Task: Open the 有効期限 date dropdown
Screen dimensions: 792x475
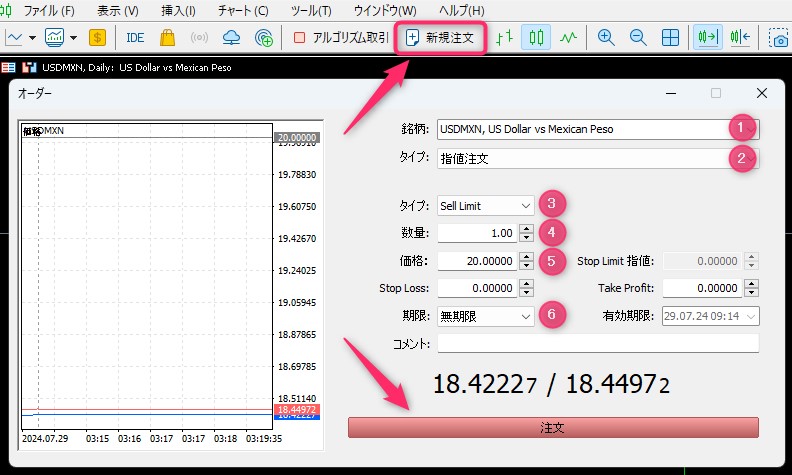Action: (711, 316)
